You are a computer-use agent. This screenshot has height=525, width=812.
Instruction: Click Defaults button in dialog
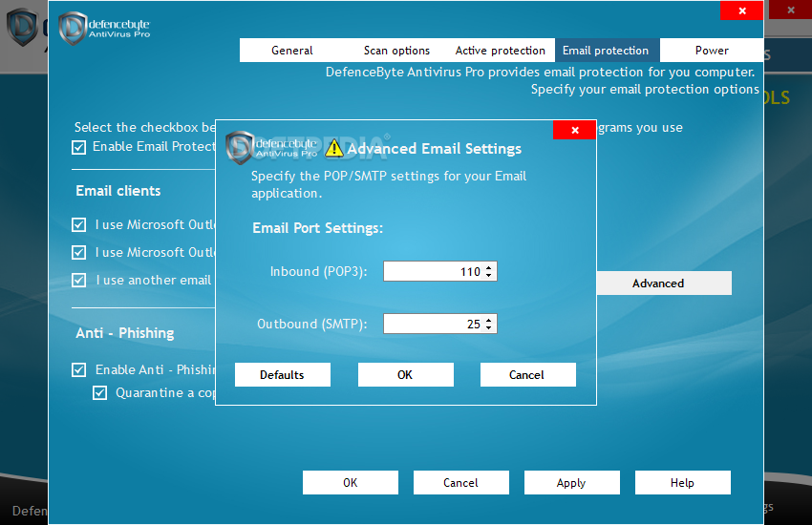(282, 374)
